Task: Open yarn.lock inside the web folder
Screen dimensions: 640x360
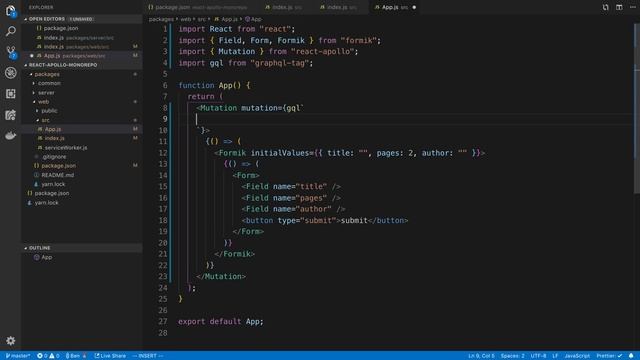Action: [x=82, y=184]
